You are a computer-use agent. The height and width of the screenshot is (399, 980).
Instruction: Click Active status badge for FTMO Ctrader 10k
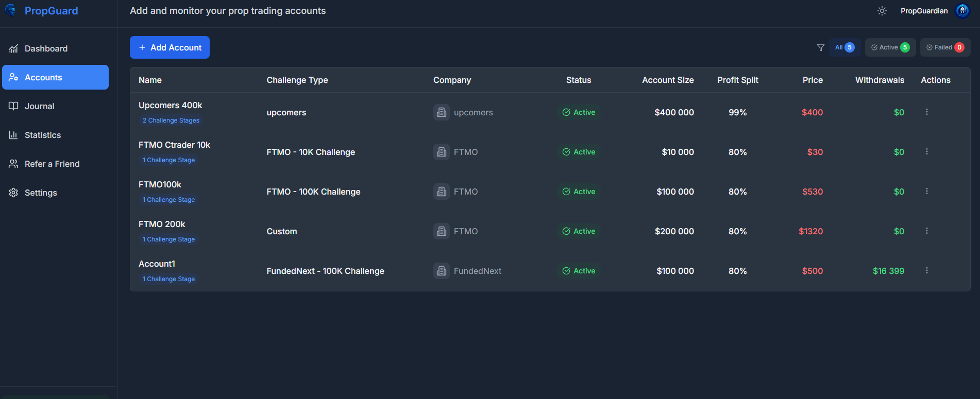click(x=579, y=152)
